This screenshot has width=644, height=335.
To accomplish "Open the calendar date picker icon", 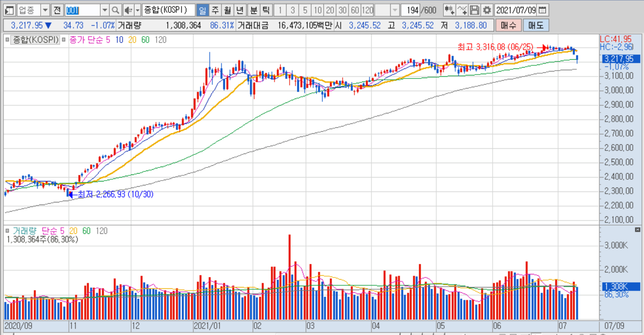I will 542,10.
